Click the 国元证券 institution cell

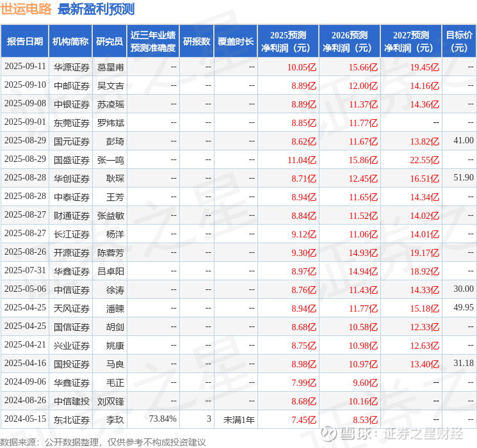pyautogui.click(x=72, y=141)
